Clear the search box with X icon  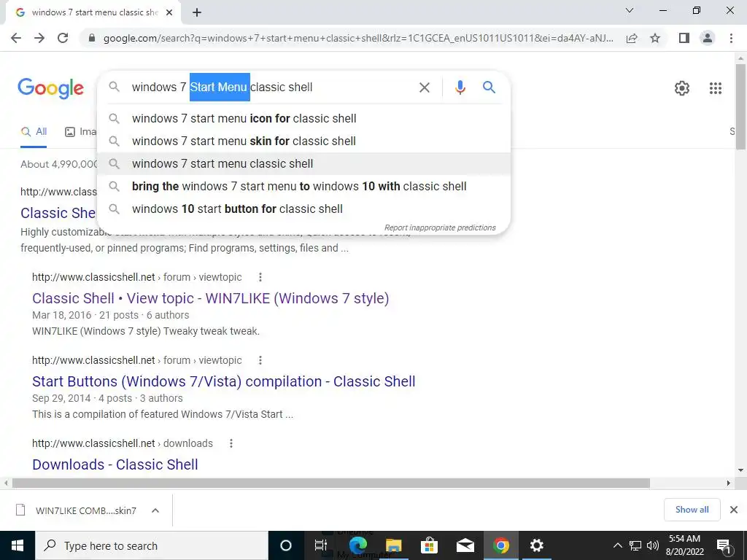[424, 87]
